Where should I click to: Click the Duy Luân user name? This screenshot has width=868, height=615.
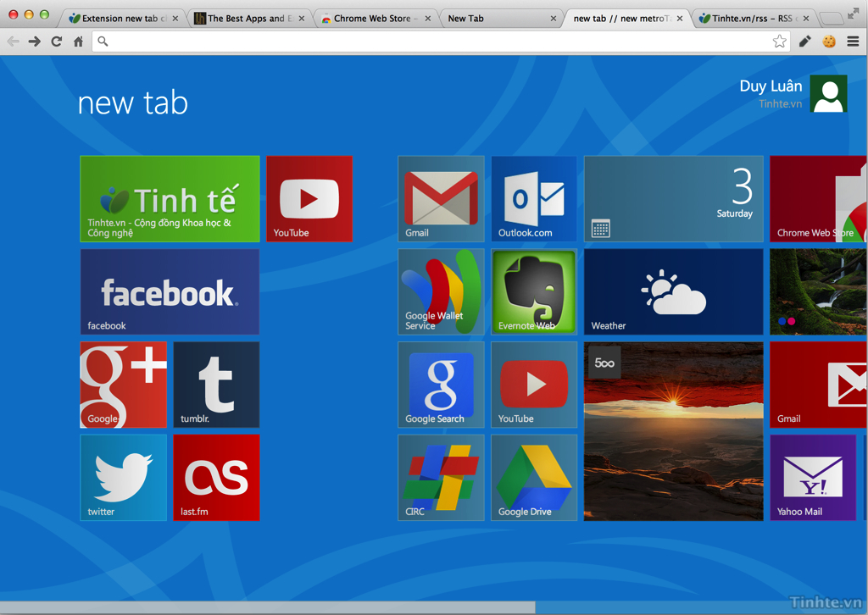tap(771, 86)
